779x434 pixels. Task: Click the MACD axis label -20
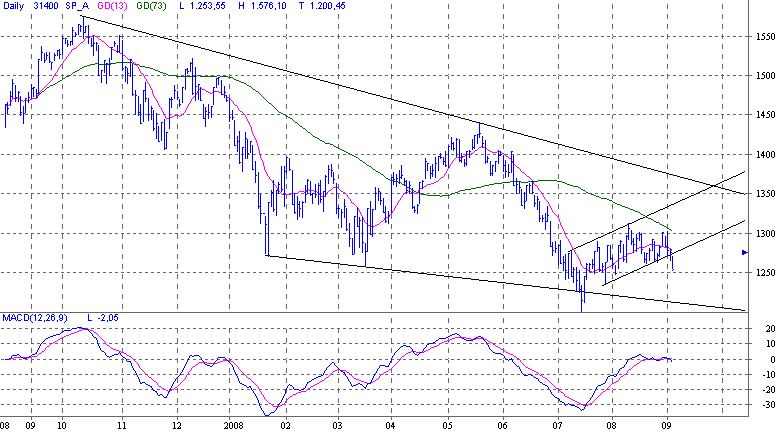[769, 390]
